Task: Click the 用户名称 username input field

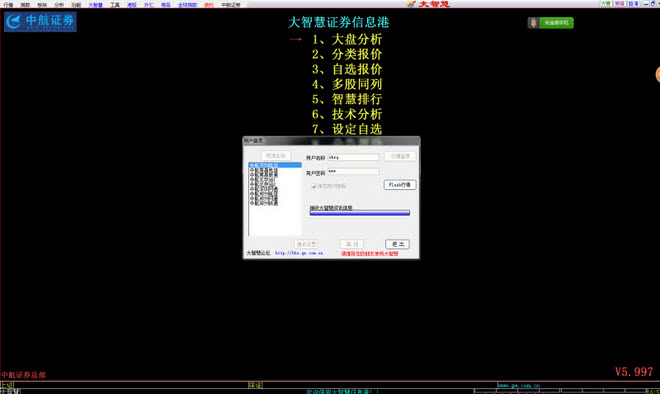Action: point(353,157)
